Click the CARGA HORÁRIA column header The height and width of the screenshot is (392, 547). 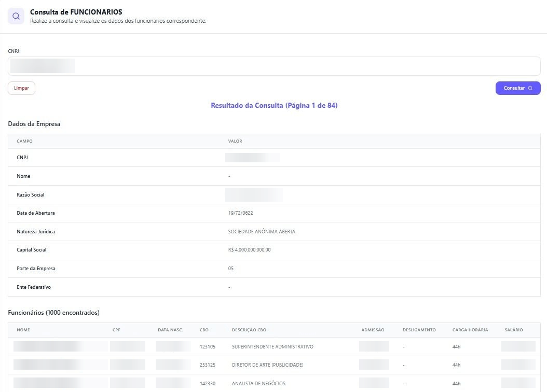[x=470, y=330]
